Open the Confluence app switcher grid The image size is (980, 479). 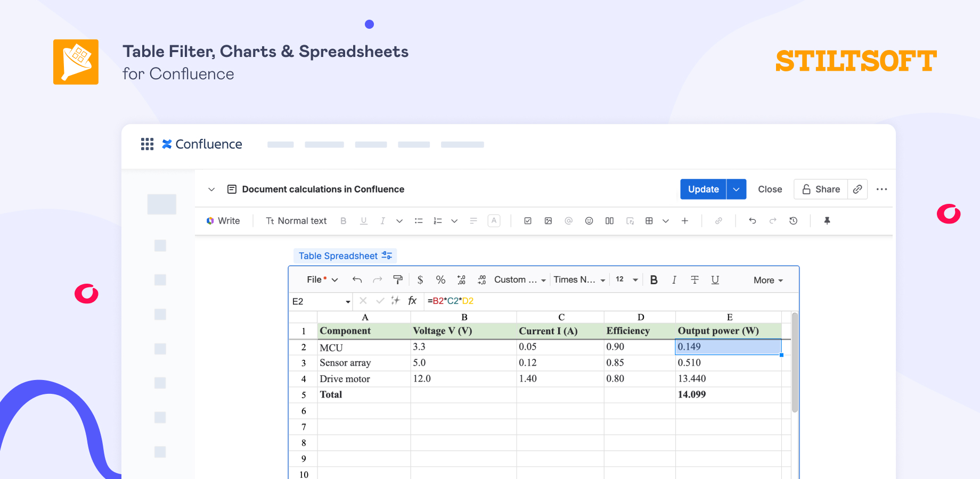pyautogui.click(x=147, y=144)
